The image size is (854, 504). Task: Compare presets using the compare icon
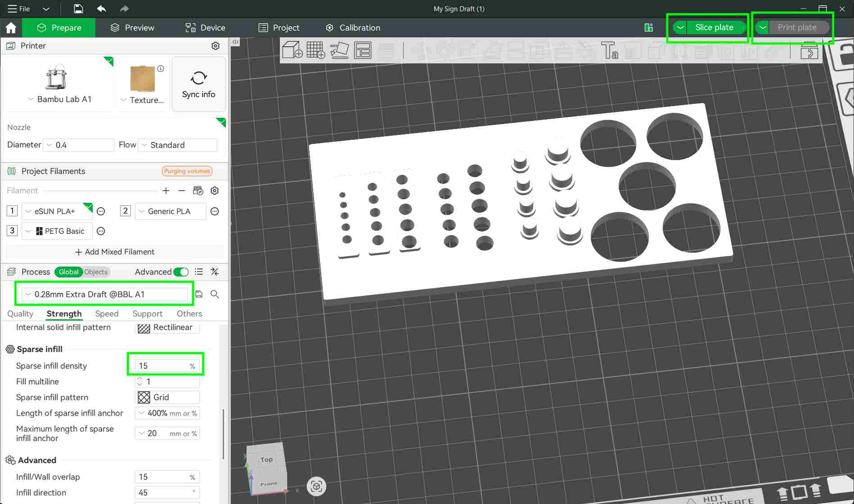[215, 272]
